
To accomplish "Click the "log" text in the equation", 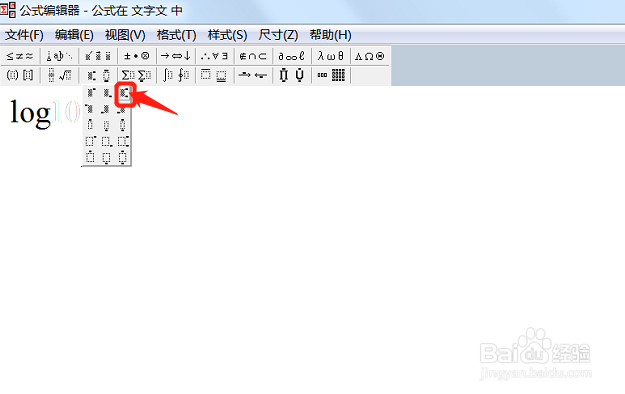I will pyautogui.click(x=30, y=114).
